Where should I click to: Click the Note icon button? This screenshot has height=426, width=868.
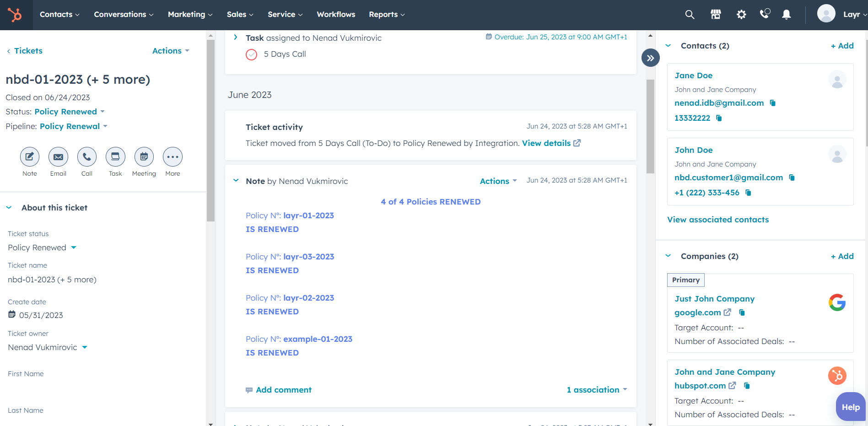point(30,157)
